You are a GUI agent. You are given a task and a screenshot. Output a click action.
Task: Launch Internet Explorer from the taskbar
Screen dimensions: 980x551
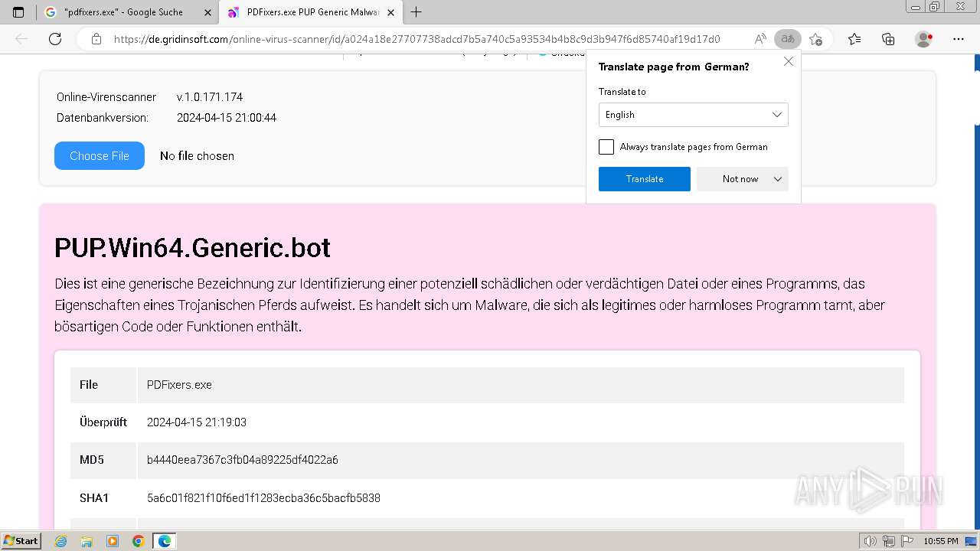click(x=61, y=541)
